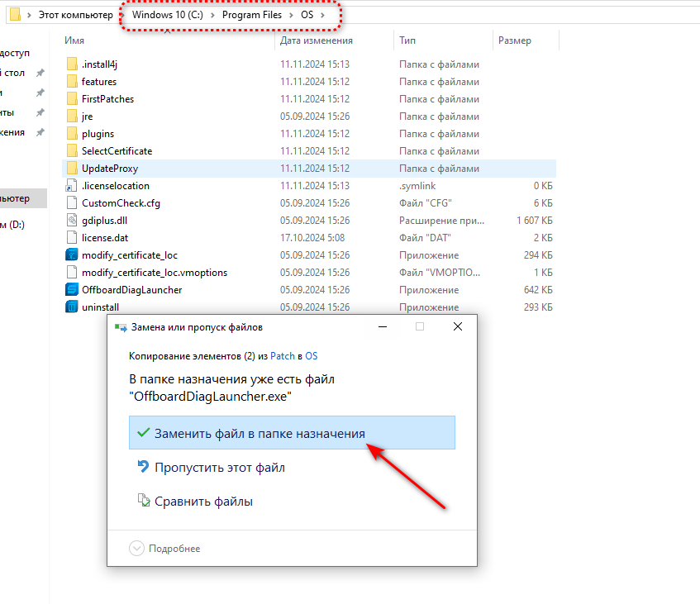The image size is (700, 604).
Task: Sort files by Дата изменения column
Action: point(316,40)
